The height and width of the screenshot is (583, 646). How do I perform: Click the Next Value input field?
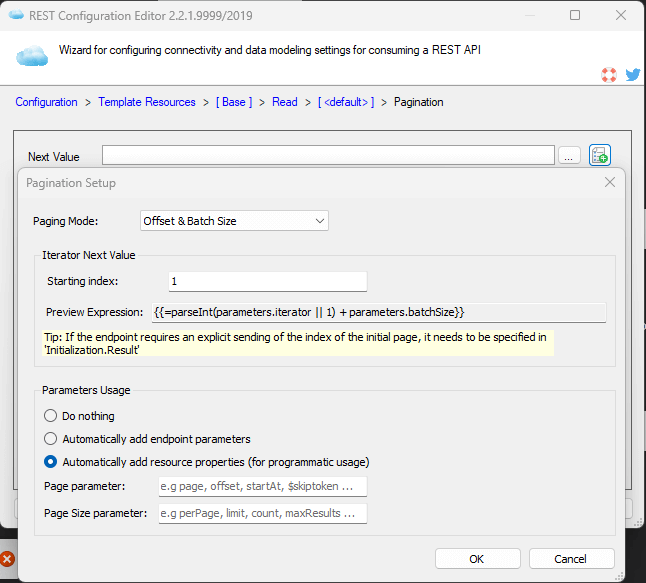[328, 155]
